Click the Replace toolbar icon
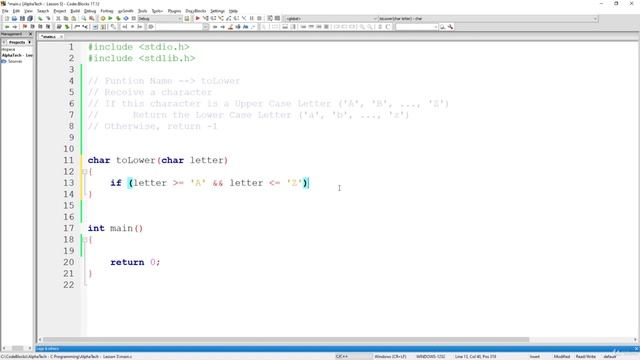640x360 pixels. (92, 18)
